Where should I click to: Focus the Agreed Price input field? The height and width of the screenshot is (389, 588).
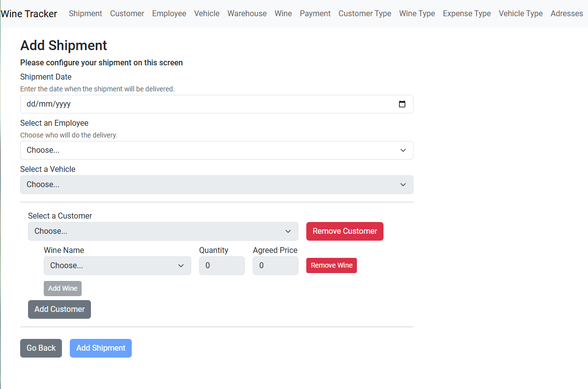[275, 266]
